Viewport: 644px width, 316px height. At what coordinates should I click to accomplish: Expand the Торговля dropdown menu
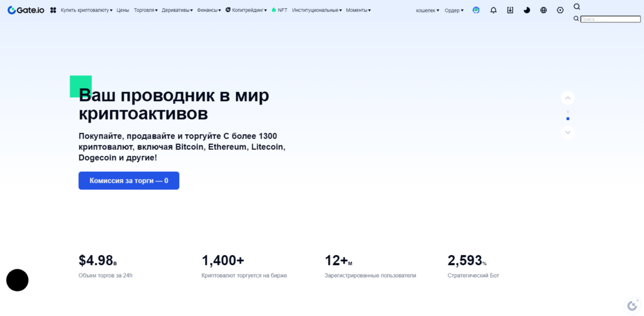coord(146,10)
